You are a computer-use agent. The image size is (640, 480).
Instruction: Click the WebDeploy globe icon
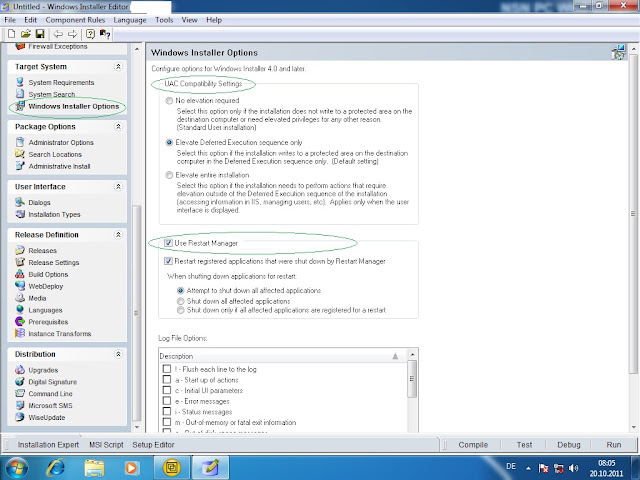pyautogui.click(x=20, y=286)
